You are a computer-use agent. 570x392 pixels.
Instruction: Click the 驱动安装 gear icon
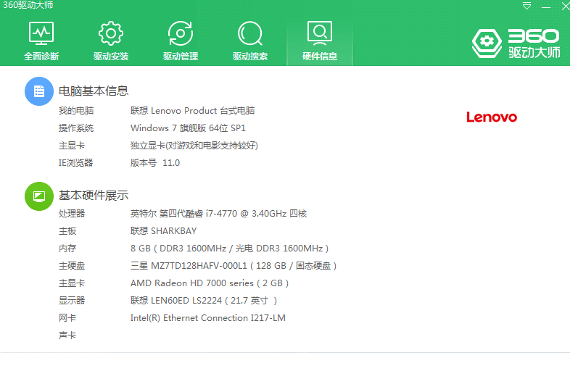click(x=111, y=33)
